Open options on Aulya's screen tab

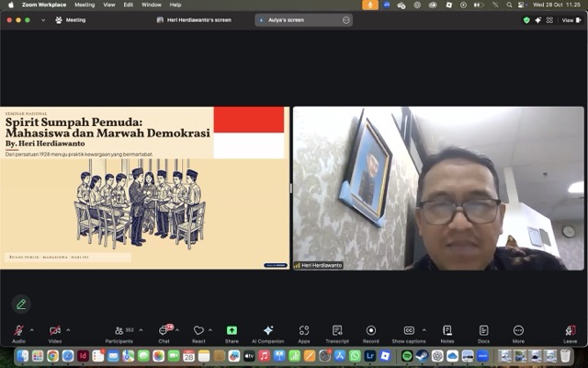pyautogui.click(x=346, y=20)
